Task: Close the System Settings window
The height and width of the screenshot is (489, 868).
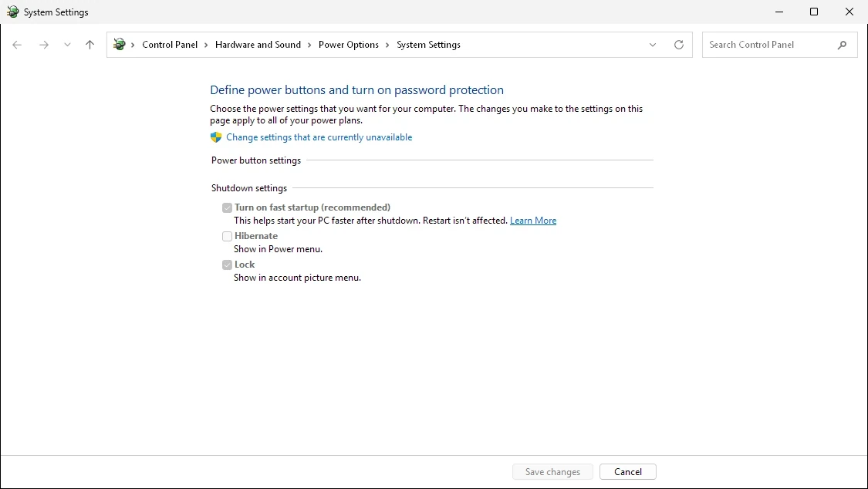Action: pyautogui.click(x=849, y=12)
